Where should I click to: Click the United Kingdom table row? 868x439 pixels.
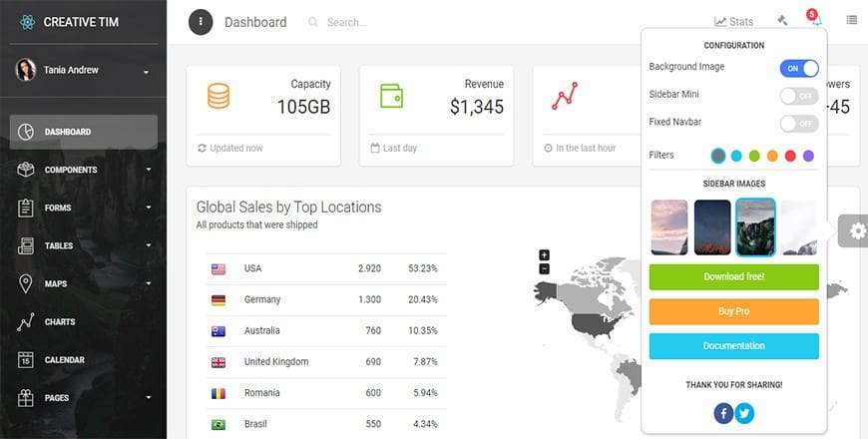coord(326,362)
